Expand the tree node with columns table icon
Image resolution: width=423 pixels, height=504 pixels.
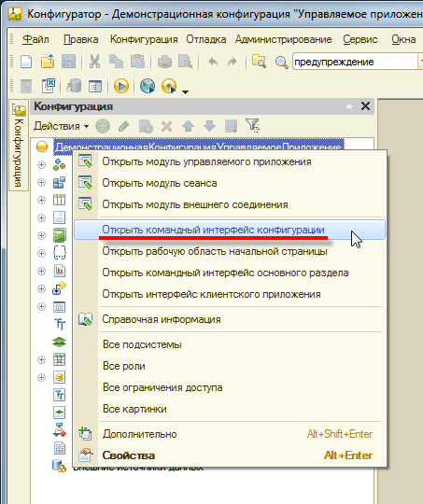pyautogui.click(x=41, y=201)
